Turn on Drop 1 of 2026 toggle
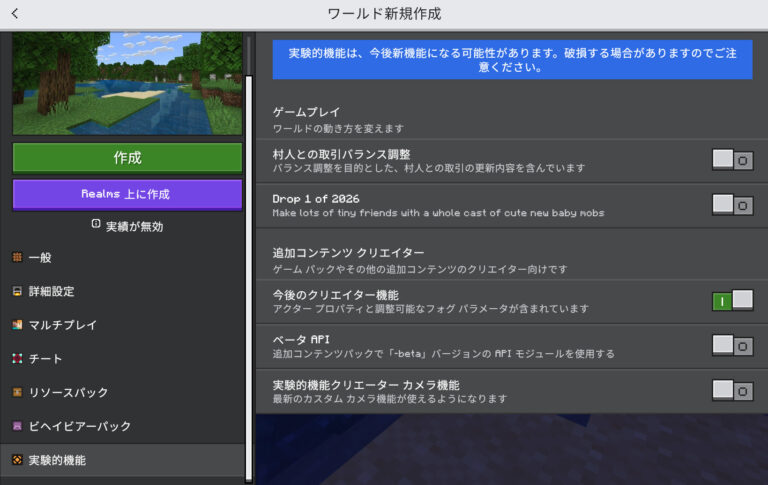The width and height of the screenshot is (768, 485). [732, 205]
